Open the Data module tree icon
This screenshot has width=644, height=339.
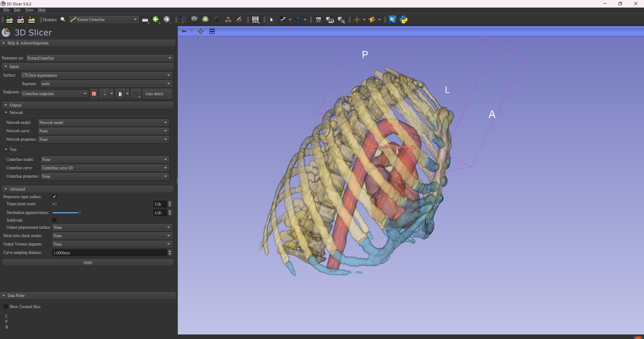184,19
